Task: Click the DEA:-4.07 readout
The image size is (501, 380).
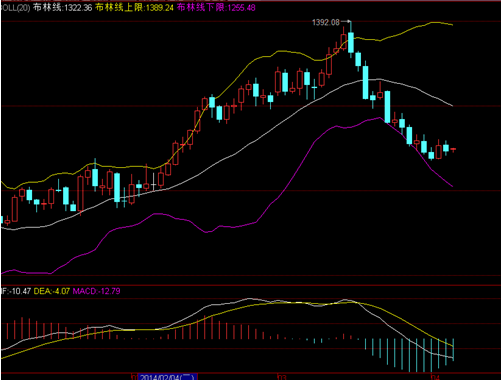Action: (52, 291)
